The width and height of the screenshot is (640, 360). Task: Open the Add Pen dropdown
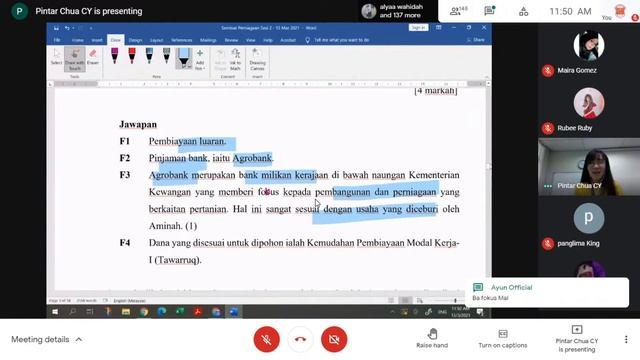(200, 60)
